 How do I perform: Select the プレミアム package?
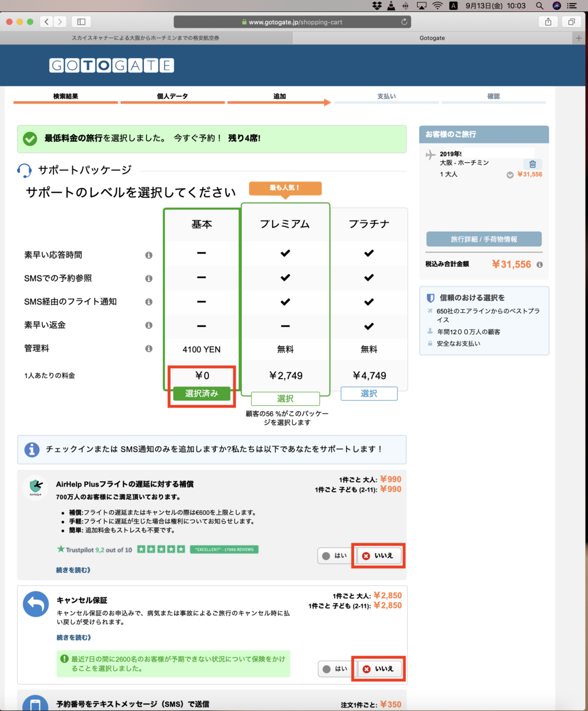(x=285, y=399)
